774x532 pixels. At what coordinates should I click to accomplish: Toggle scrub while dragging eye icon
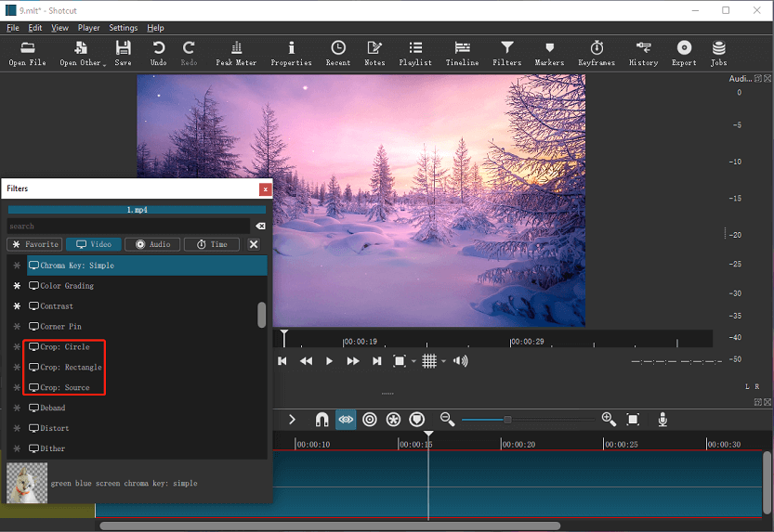346,420
